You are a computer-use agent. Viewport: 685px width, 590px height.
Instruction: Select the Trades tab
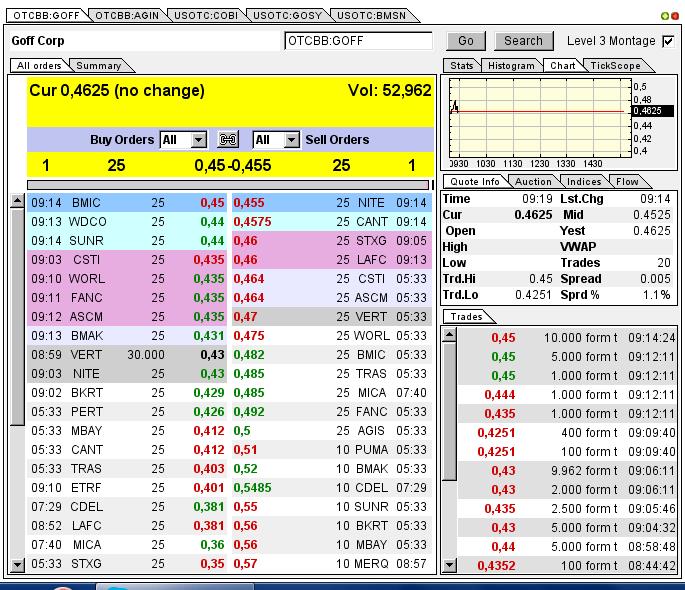[x=467, y=317]
